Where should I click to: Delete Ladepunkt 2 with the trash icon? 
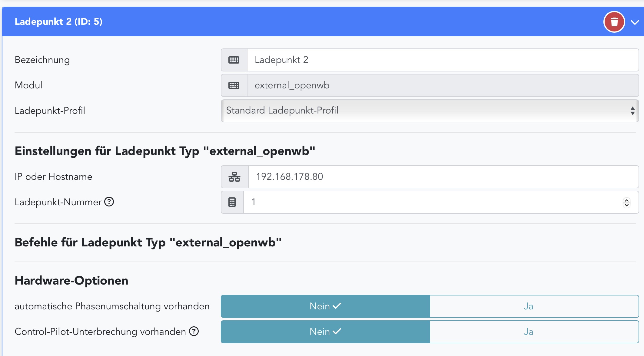coord(614,22)
